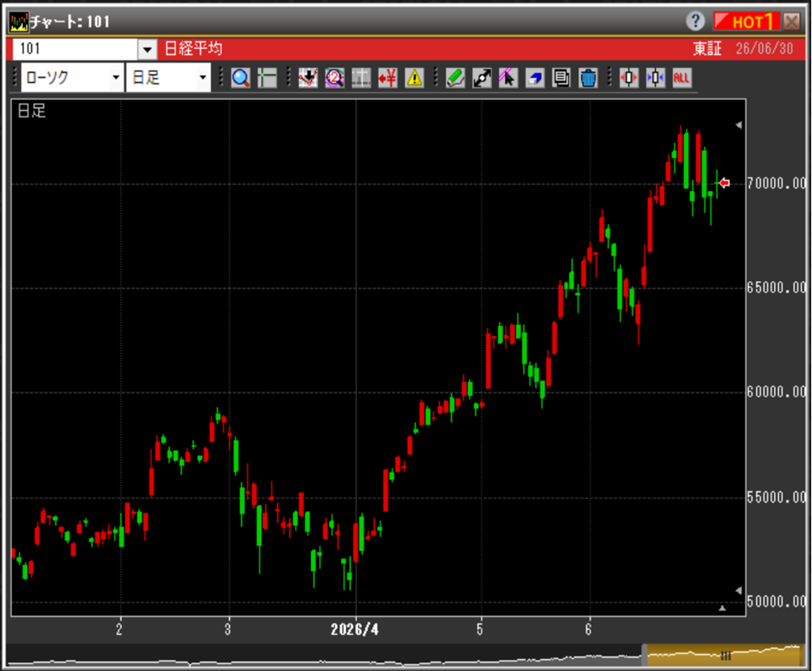Open the magnifying glass search tool
The width and height of the screenshot is (812, 671).
click(x=241, y=78)
